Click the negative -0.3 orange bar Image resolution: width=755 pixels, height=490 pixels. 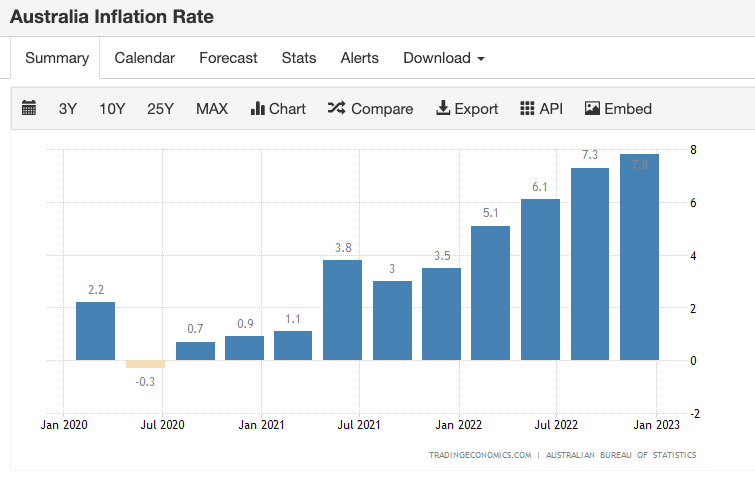coord(145,364)
